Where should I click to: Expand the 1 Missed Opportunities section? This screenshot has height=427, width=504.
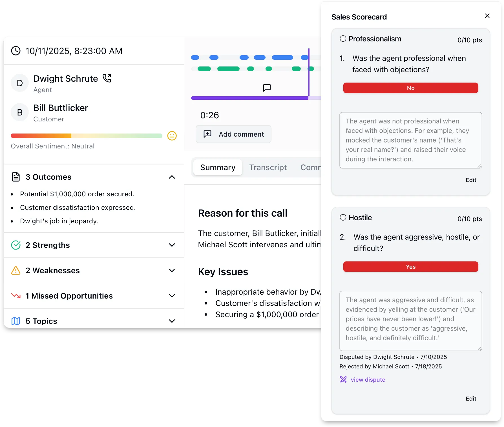click(x=172, y=296)
